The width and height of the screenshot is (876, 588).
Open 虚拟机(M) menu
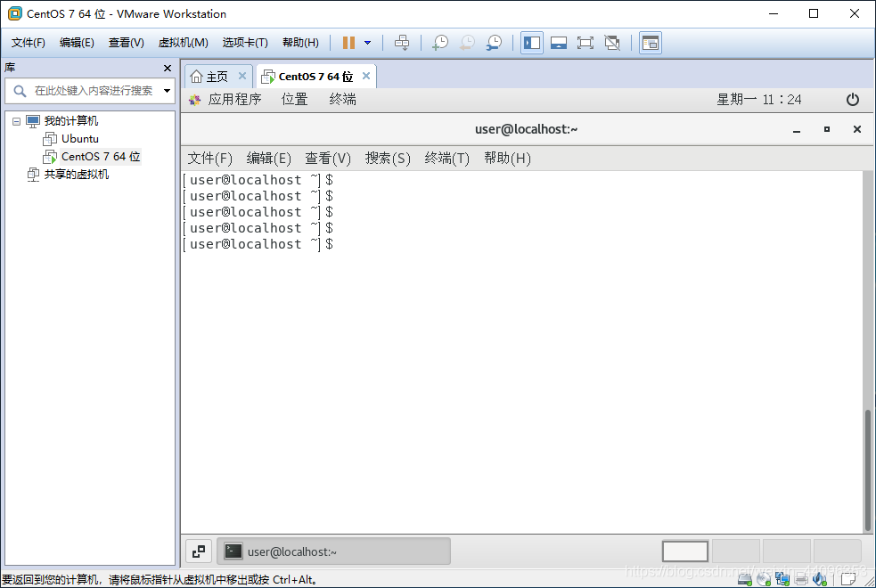pos(183,43)
